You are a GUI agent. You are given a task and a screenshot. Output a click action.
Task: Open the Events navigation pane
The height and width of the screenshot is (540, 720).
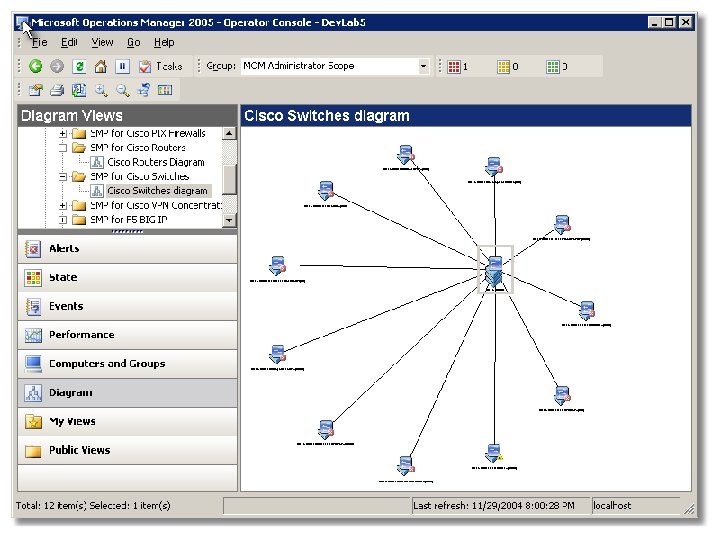pos(127,307)
